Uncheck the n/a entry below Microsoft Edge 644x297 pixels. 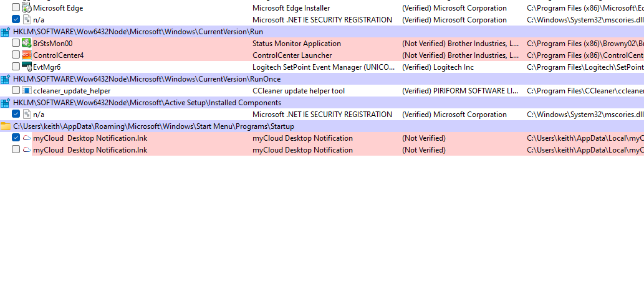click(16, 19)
